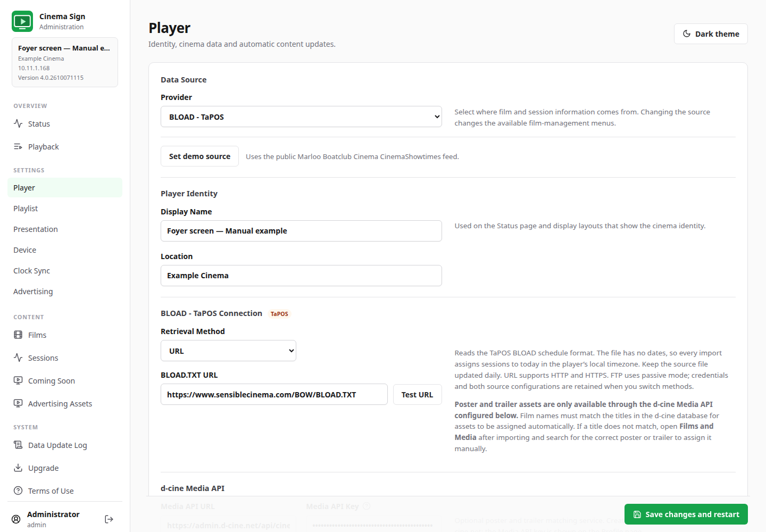The image size is (766, 532).
Task: Click the "Data Source" section heading
Action: pyautogui.click(x=184, y=80)
